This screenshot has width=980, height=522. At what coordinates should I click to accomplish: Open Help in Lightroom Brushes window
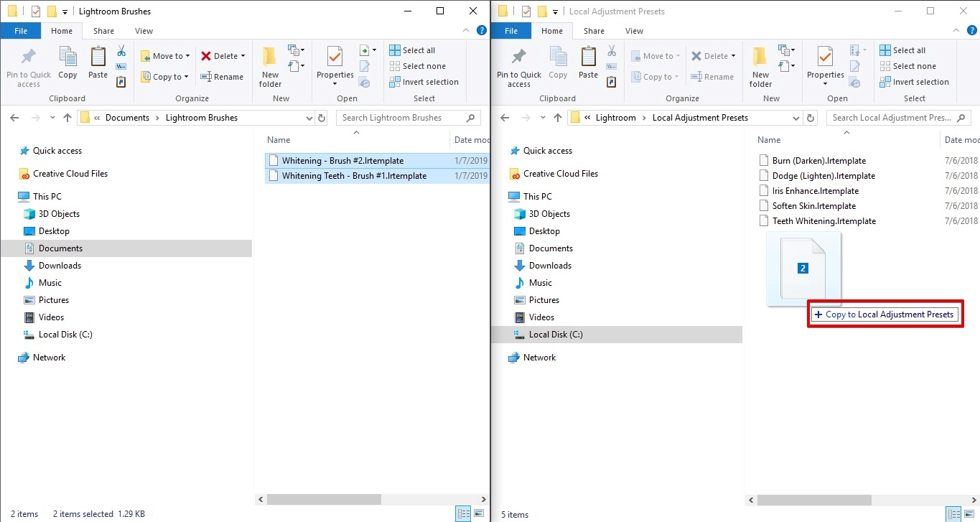[482, 31]
